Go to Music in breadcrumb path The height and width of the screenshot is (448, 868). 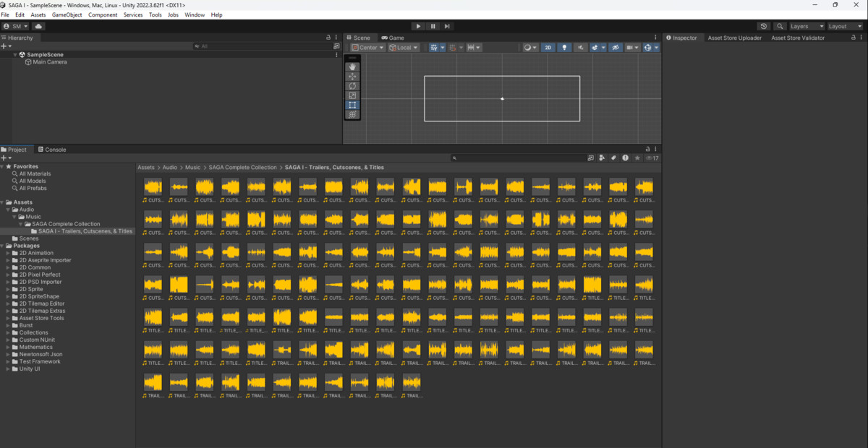(192, 168)
